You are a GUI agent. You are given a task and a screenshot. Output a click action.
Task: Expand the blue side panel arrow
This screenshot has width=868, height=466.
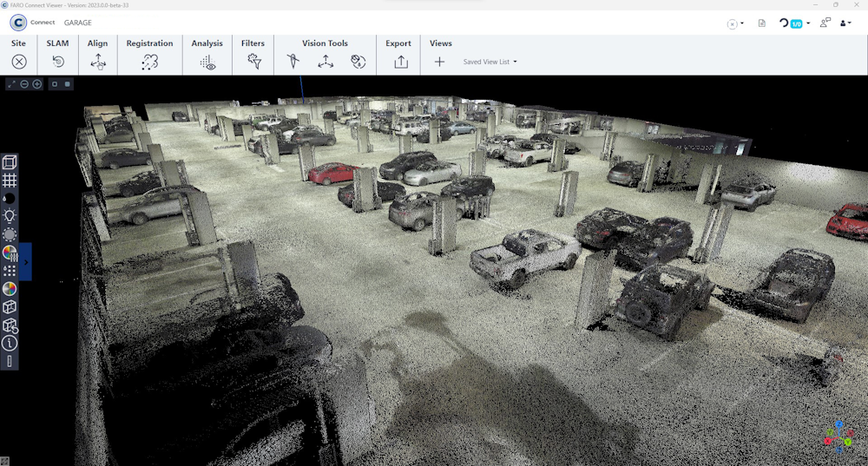click(x=26, y=261)
